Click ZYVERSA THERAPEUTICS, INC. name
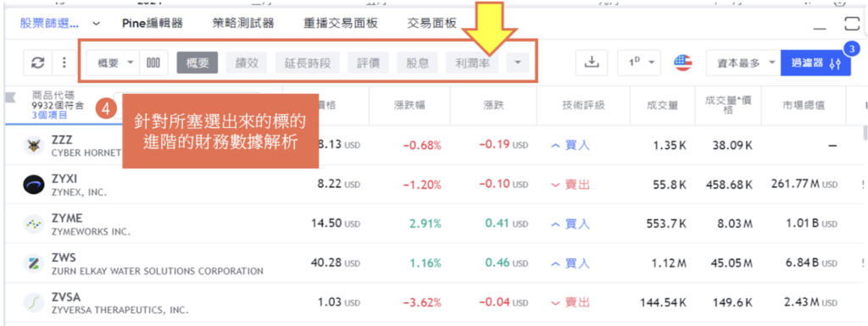The height and width of the screenshot is (326, 868). click(120, 311)
